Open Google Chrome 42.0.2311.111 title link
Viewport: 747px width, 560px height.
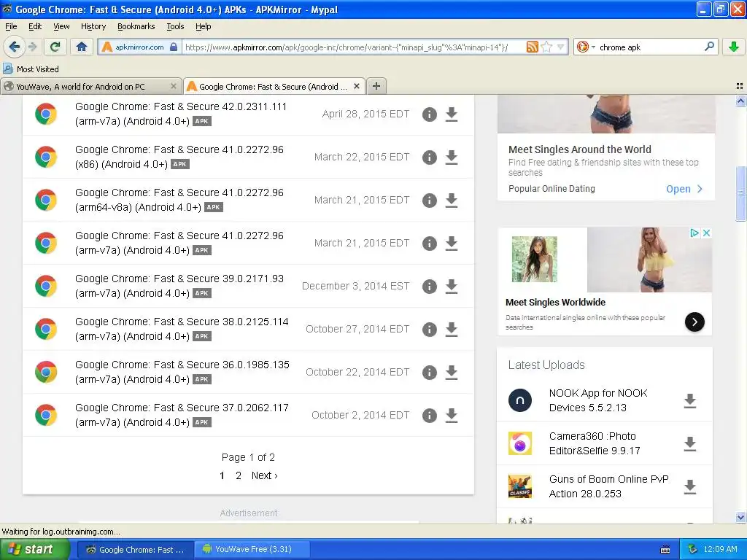181,114
